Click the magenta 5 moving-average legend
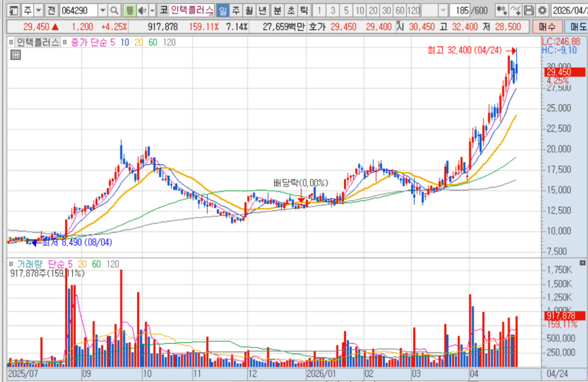Image resolution: width=588 pixels, height=382 pixels. click(x=113, y=43)
